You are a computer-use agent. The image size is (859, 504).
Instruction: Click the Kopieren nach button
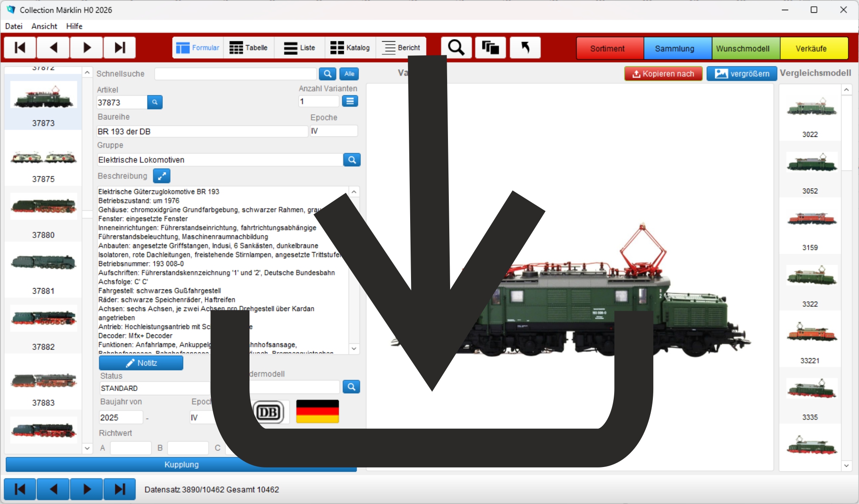pos(663,74)
